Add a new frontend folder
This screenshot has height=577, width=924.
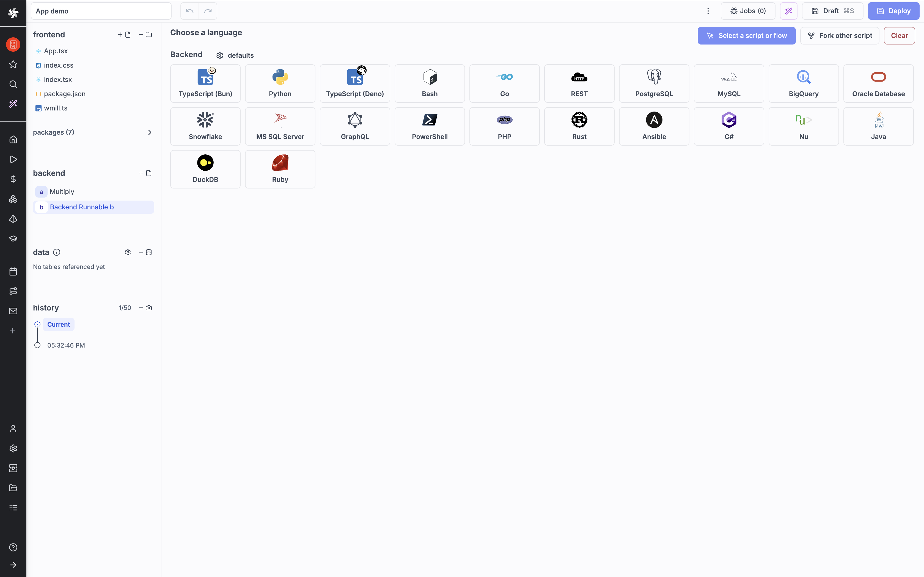coord(145,35)
